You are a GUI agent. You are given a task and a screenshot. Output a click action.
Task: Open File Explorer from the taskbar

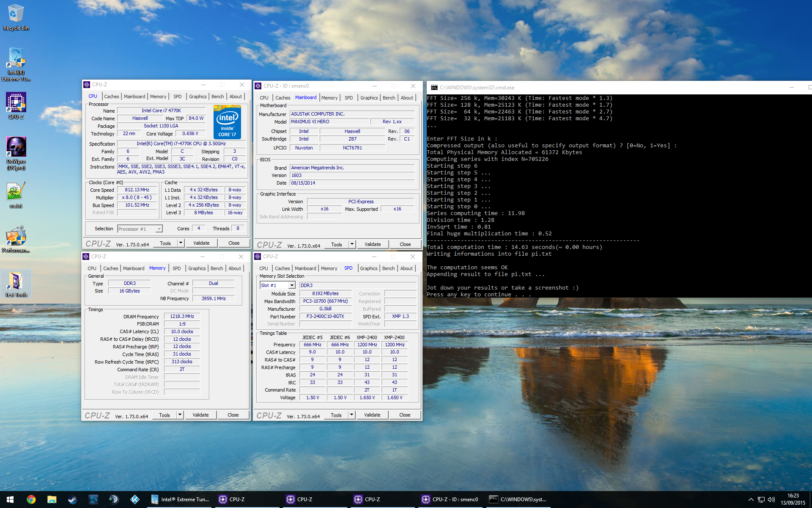pos(52,500)
